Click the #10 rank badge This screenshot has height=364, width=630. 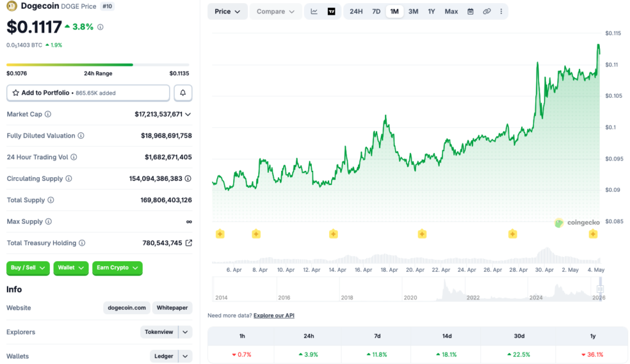(x=107, y=6)
